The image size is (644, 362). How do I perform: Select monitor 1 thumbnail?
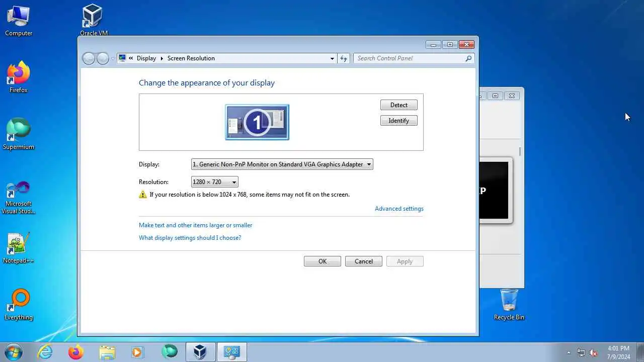click(x=257, y=122)
